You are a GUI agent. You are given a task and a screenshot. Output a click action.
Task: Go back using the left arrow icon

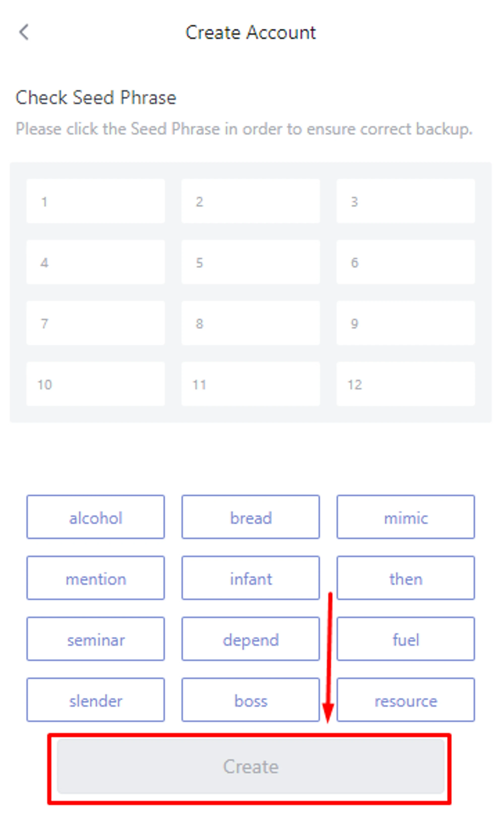[x=24, y=32]
